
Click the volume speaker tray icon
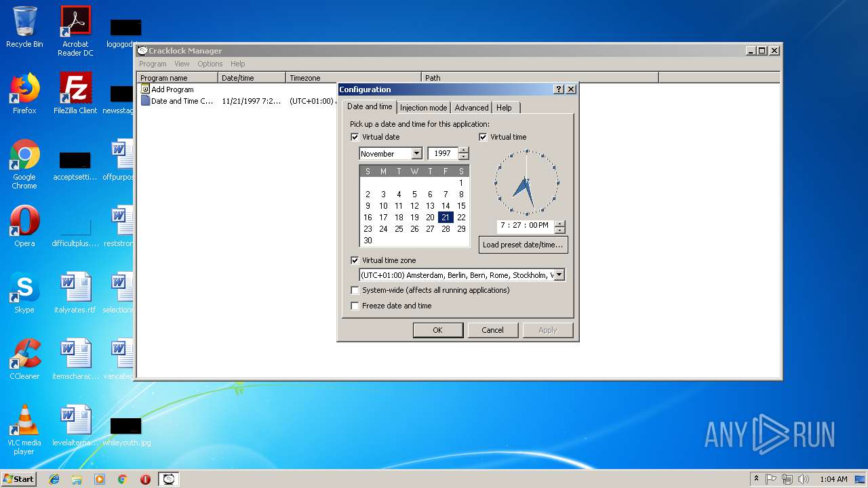804,479
